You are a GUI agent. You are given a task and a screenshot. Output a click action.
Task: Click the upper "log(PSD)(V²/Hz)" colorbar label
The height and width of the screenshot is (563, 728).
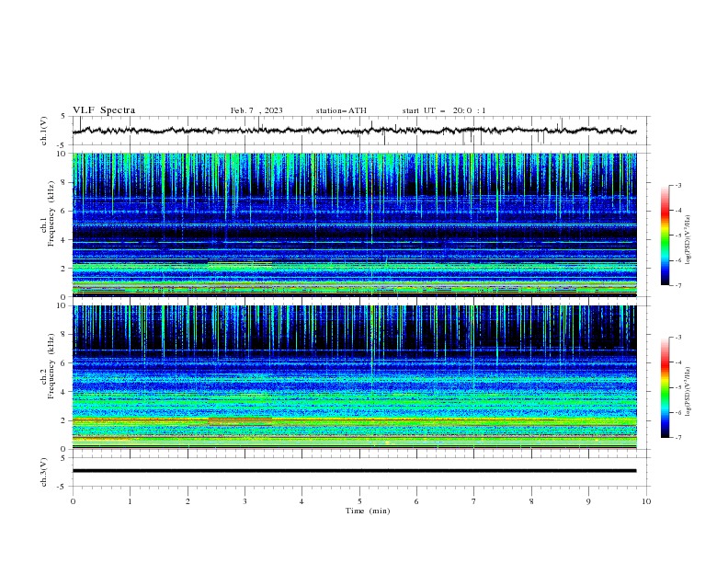coord(688,240)
